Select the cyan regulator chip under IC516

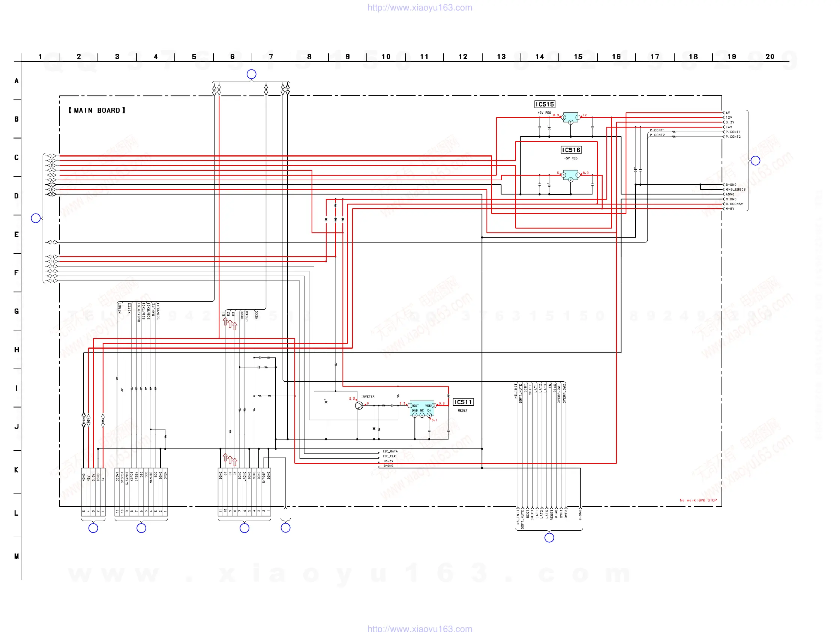click(570, 175)
